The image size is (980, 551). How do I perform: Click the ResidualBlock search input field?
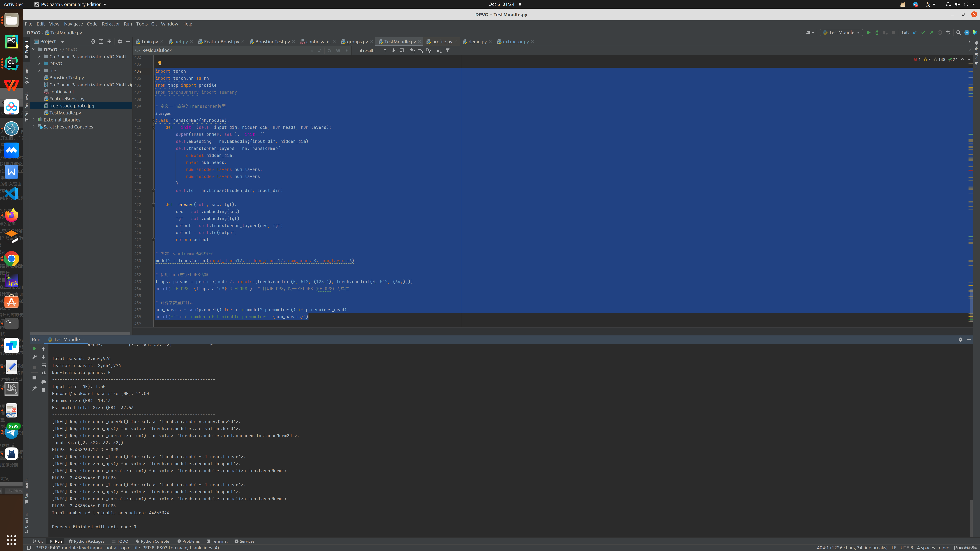(224, 51)
